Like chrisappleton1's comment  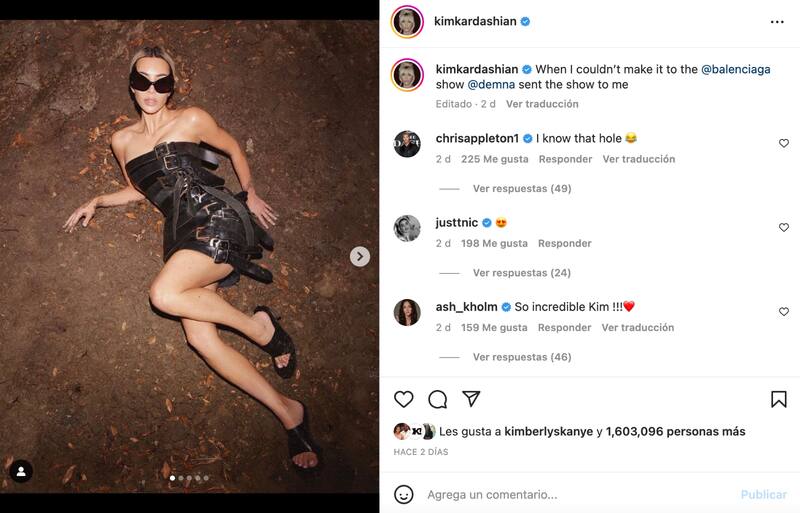783,144
